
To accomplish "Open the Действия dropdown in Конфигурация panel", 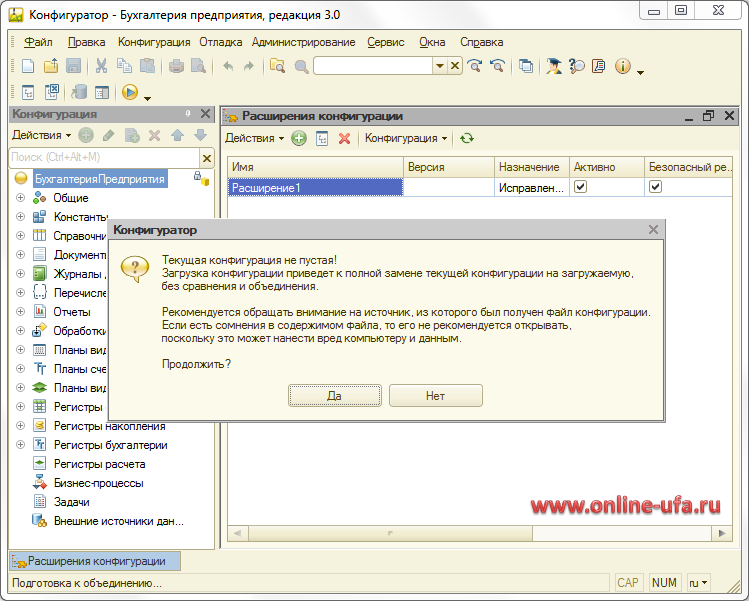I will [x=42, y=135].
